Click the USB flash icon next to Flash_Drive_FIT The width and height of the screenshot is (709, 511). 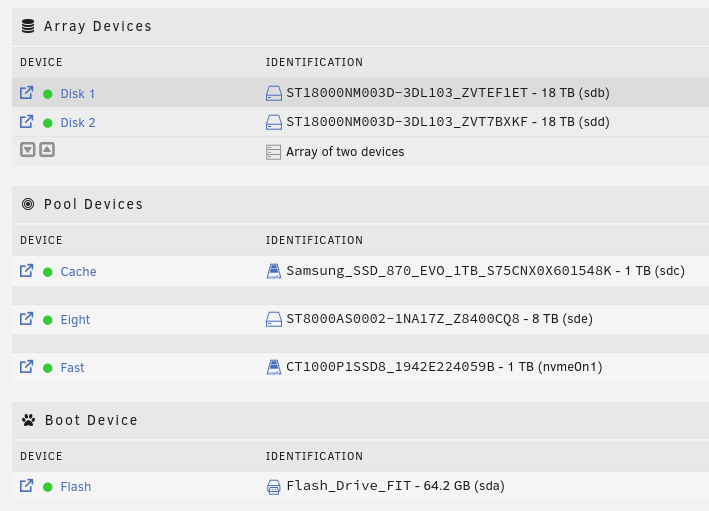coord(274,487)
